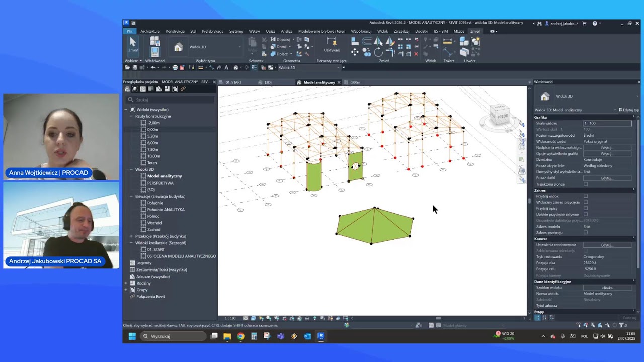Click the link icon in project browser toolbar
The height and width of the screenshot is (362, 644).
(x=183, y=89)
